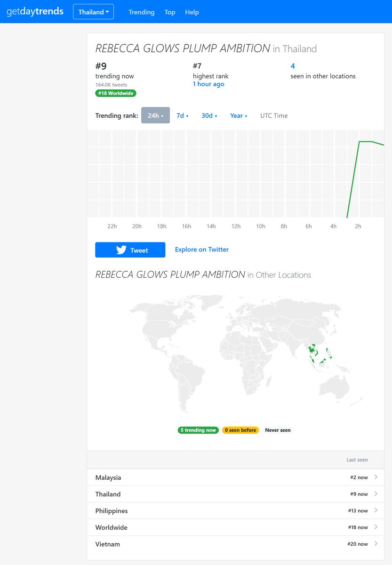Click the '#20 now' rank text
The height and width of the screenshot is (565, 392).
click(x=358, y=544)
